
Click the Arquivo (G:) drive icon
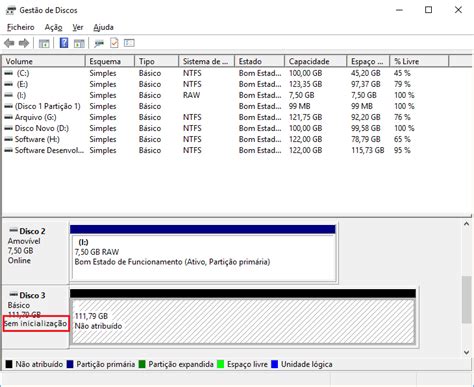click(8, 117)
